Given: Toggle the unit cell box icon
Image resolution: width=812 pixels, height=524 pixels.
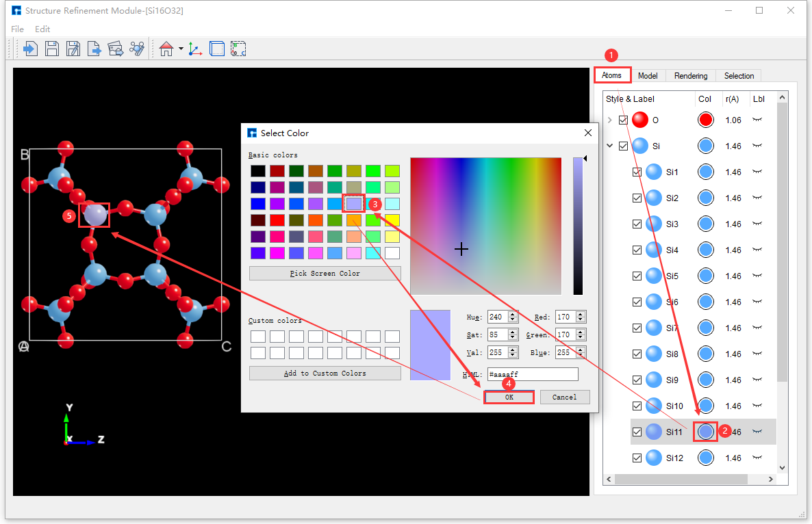Looking at the screenshot, I should pyautogui.click(x=216, y=48).
